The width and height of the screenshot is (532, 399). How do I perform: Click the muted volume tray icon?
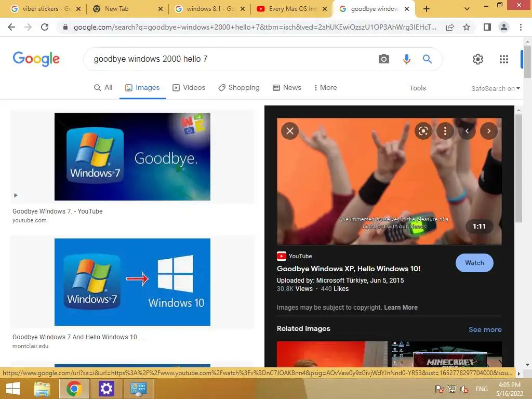coord(464,389)
